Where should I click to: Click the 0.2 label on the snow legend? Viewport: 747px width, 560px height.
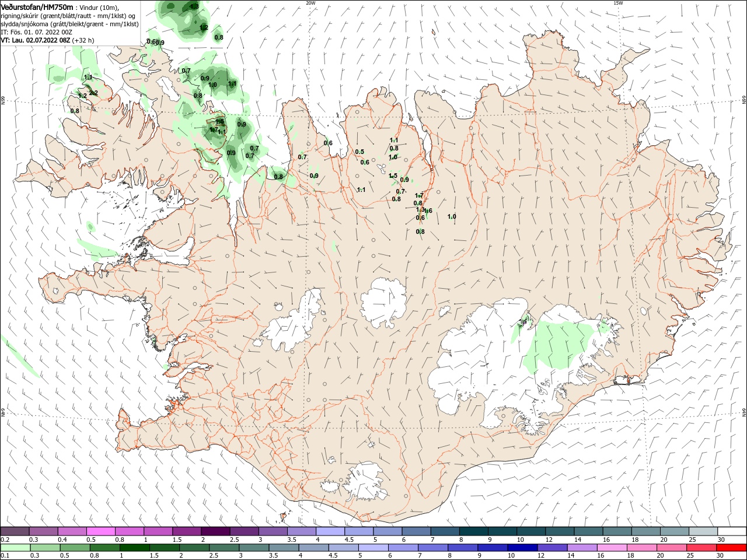coord(5,540)
